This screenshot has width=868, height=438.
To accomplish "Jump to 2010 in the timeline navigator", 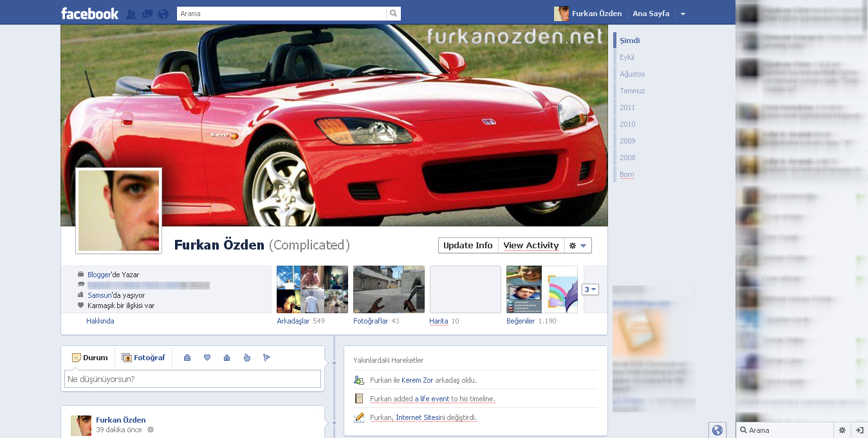I will [627, 124].
